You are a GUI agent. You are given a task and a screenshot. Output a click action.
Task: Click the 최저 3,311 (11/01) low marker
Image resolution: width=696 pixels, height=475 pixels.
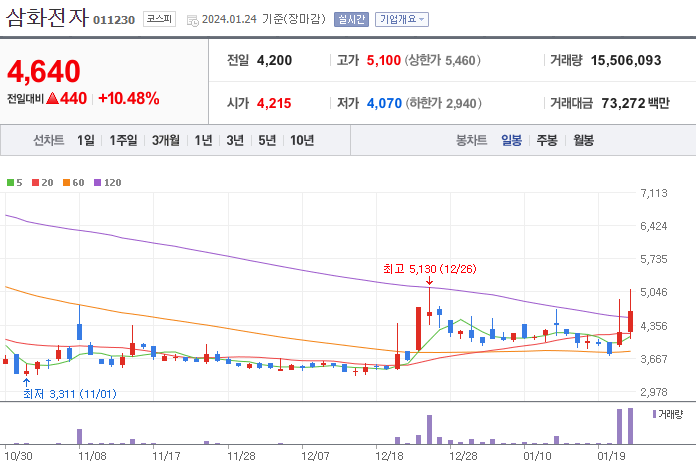click(x=70, y=394)
